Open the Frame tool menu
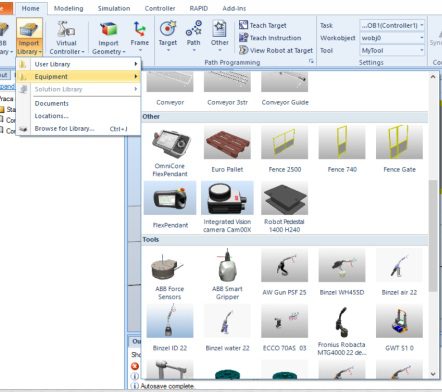 click(x=140, y=36)
